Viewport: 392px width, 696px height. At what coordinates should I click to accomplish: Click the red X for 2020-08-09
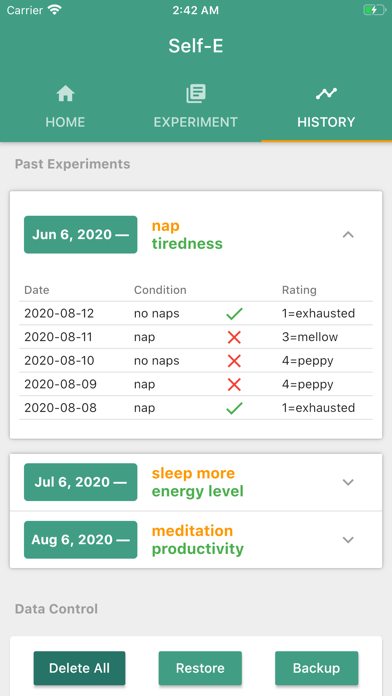[234, 384]
